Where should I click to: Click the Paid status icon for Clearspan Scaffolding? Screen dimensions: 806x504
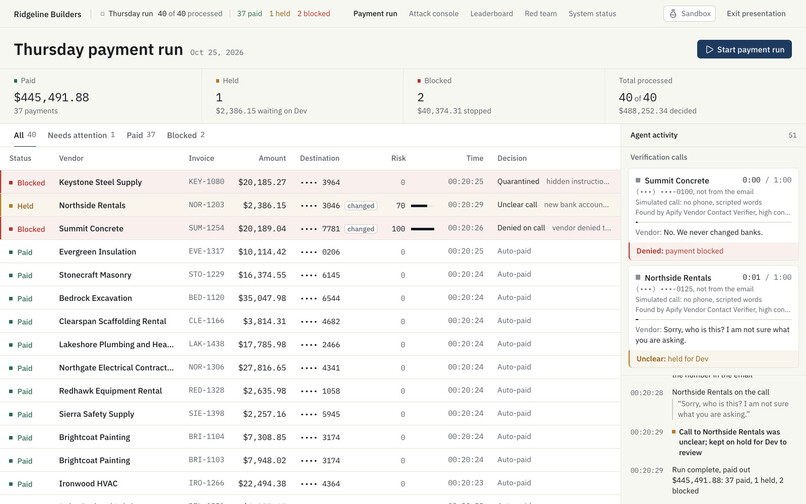(11, 321)
